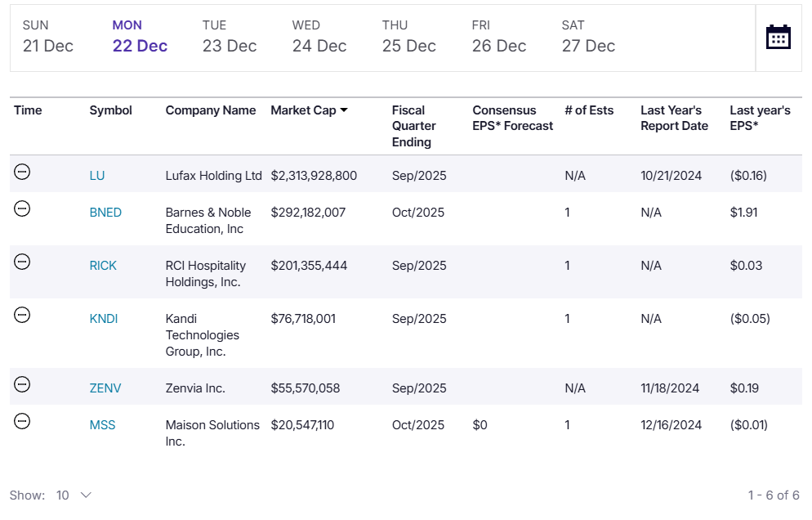812x520 pixels.
Task: Click the time icon in MSS row
Action: pos(23,421)
